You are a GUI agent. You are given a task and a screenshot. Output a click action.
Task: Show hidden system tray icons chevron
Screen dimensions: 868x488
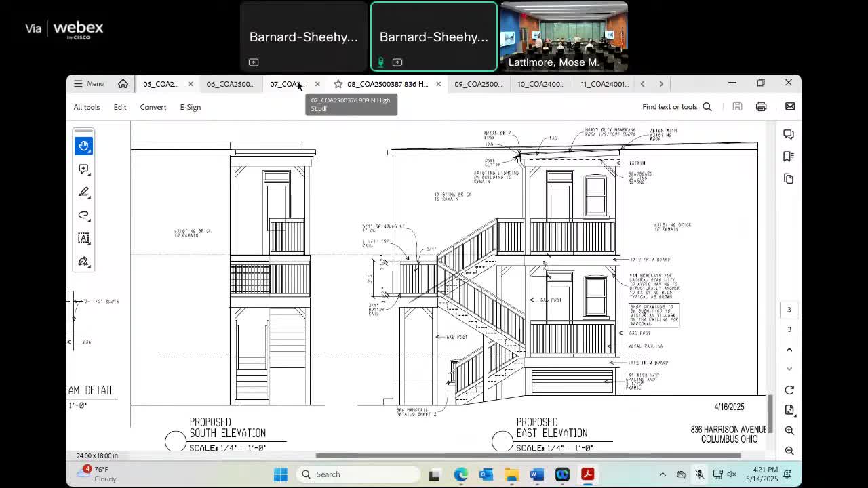click(x=663, y=474)
